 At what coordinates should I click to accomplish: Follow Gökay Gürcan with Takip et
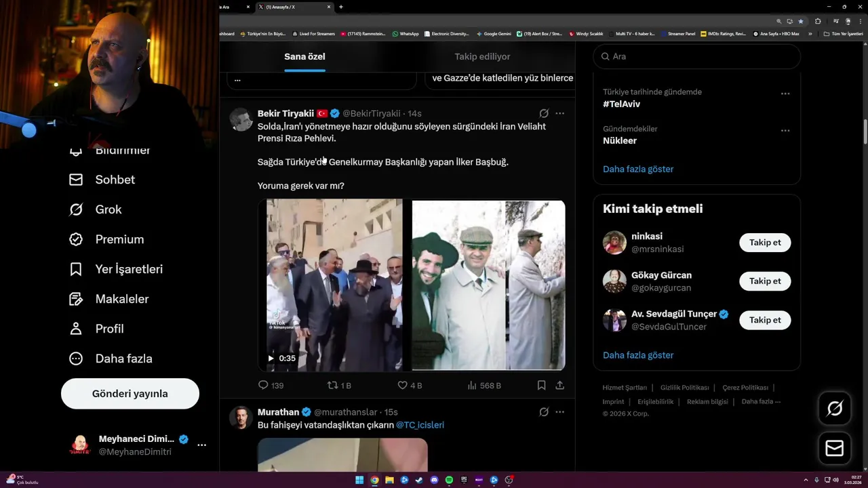[765, 281]
